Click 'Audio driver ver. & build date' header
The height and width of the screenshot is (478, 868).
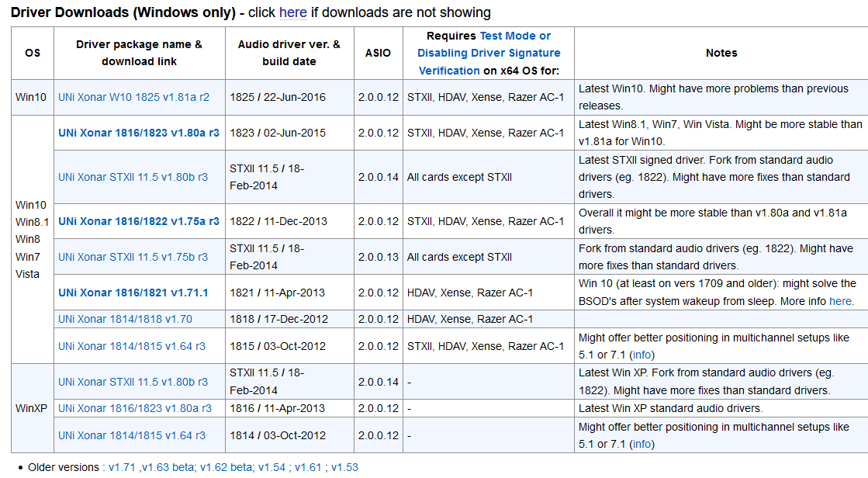[289, 54]
